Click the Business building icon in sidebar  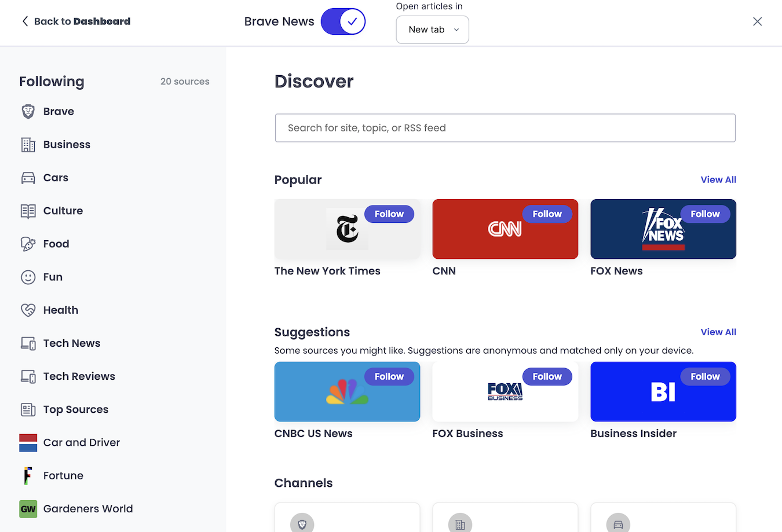point(28,145)
